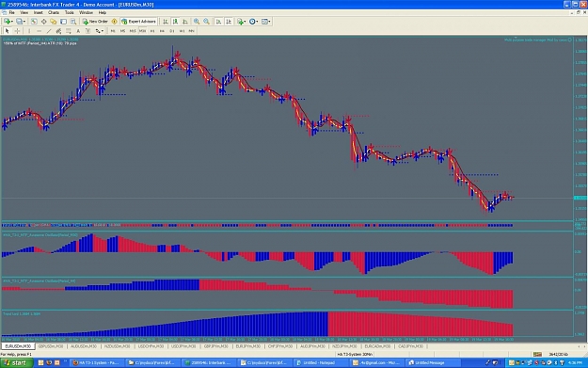Open the Windows Start menu
Image resolution: width=588 pixels, height=368 pixels.
17,362
